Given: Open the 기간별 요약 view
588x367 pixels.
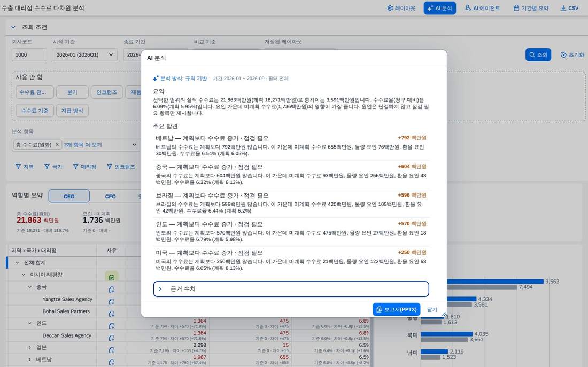Looking at the screenshot, I should [531, 8].
